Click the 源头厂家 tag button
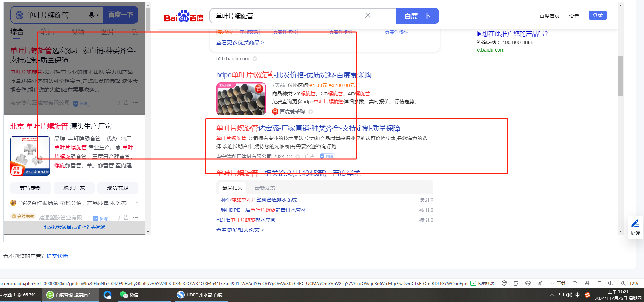 pyautogui.click(x=74, y=188)
